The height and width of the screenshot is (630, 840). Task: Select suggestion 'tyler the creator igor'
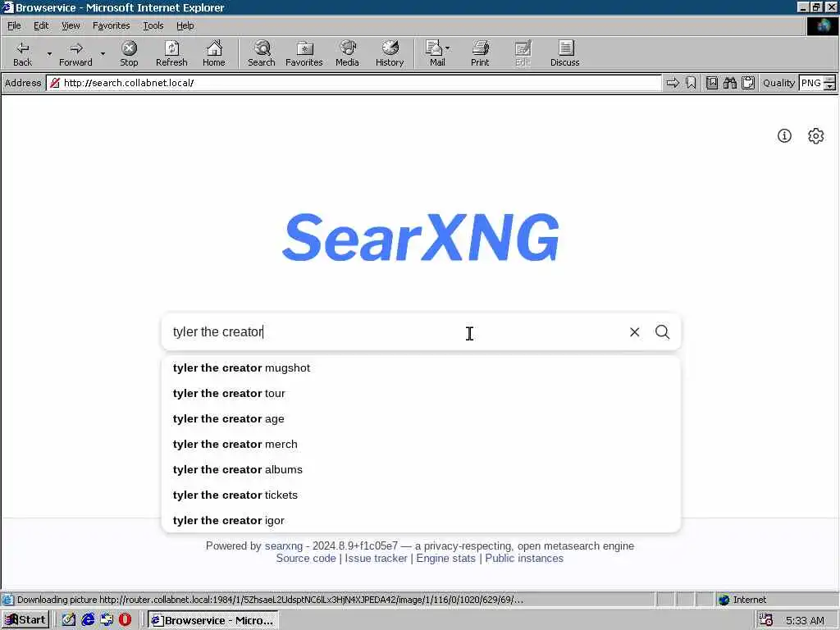click(x=421, y=520)
